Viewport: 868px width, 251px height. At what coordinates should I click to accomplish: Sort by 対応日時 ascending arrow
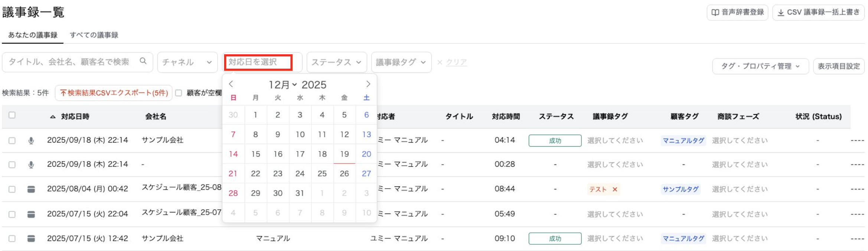[53, 117]
